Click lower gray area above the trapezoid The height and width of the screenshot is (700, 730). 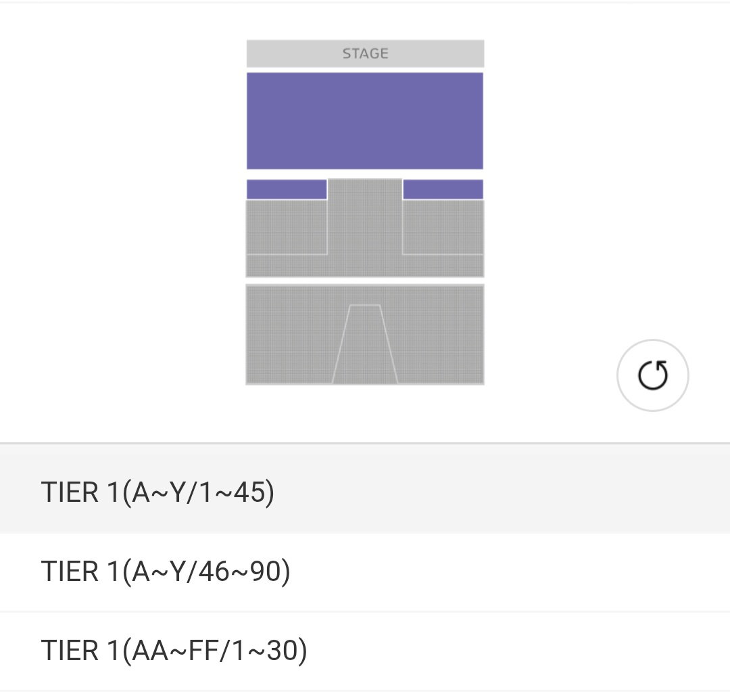tap(364, 295)
